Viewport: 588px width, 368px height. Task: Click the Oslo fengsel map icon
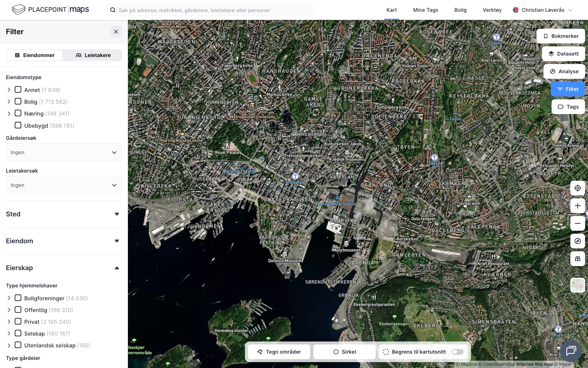423,212
